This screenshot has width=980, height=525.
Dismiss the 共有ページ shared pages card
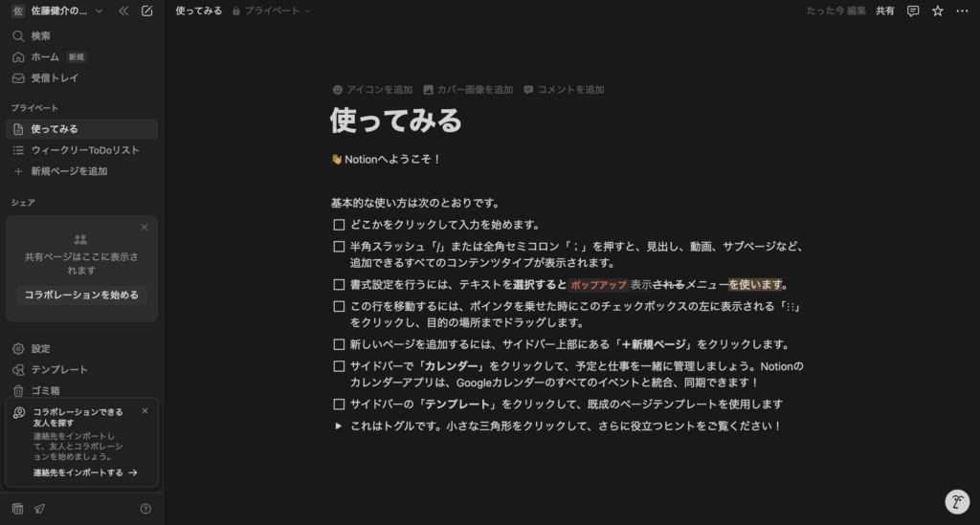(145, 228)
